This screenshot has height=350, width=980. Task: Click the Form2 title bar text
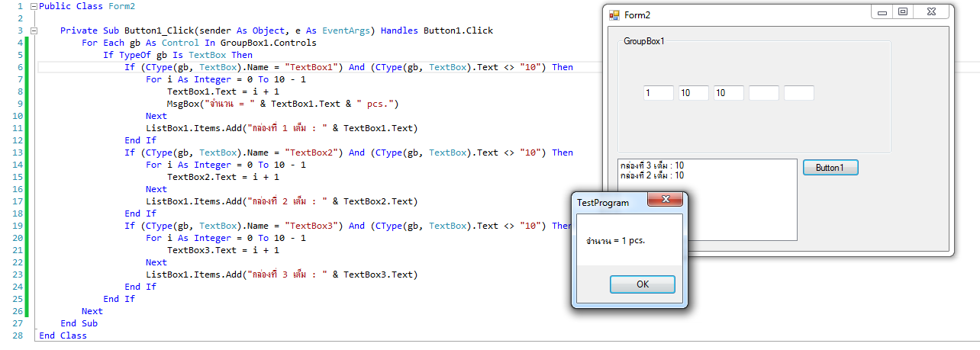tap(637, 15)
